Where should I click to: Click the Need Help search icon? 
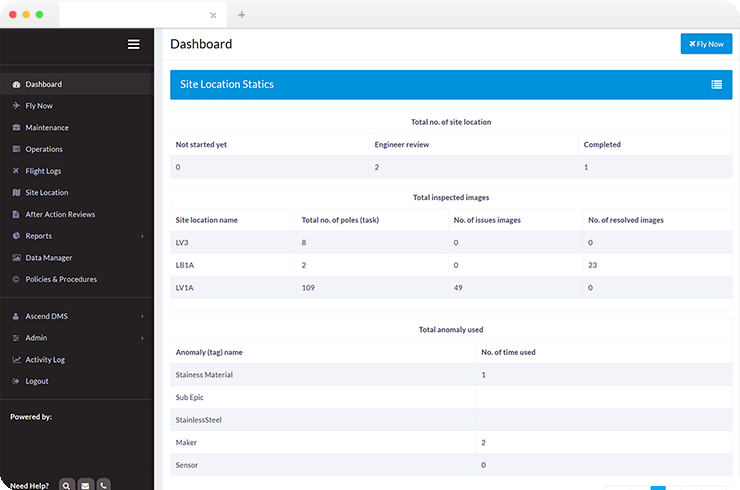(67, 485)
